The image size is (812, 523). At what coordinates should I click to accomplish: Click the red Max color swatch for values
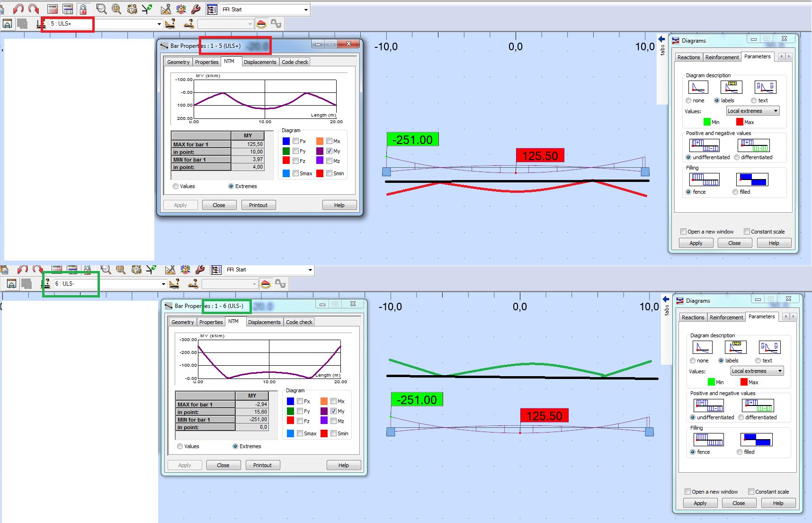click(740, 122)
